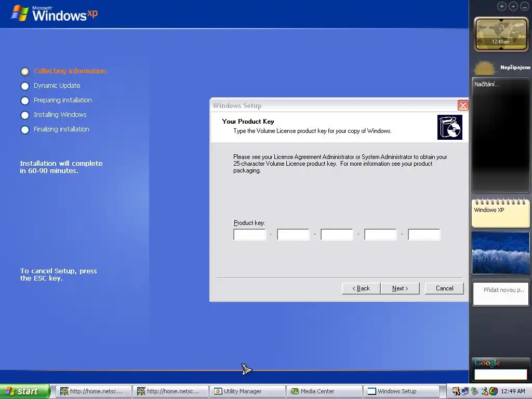The height and width of the screenshot is (399, 532).
Task: Click the first tray icon beside the network icon
Action: 456,391
